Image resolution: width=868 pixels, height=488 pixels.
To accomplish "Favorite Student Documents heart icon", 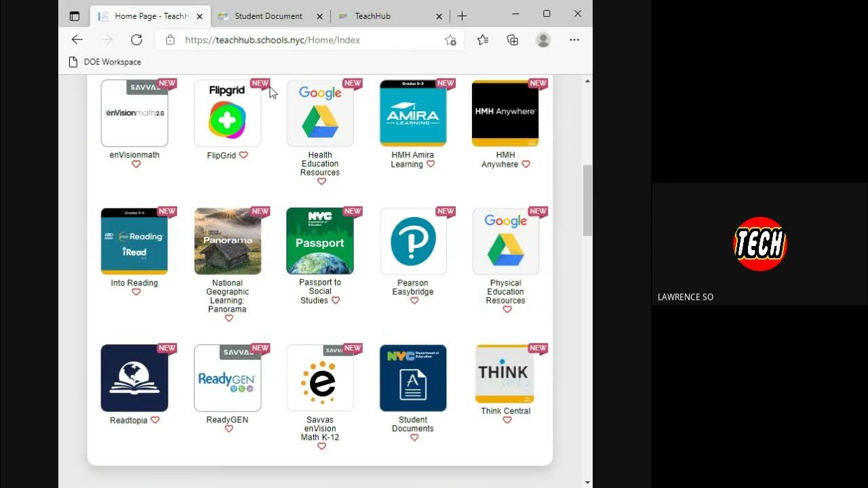I will 414,438.
